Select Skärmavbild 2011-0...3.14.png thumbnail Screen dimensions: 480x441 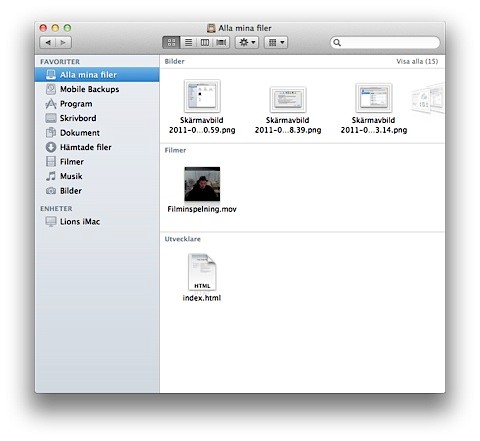tap(374, 98)
